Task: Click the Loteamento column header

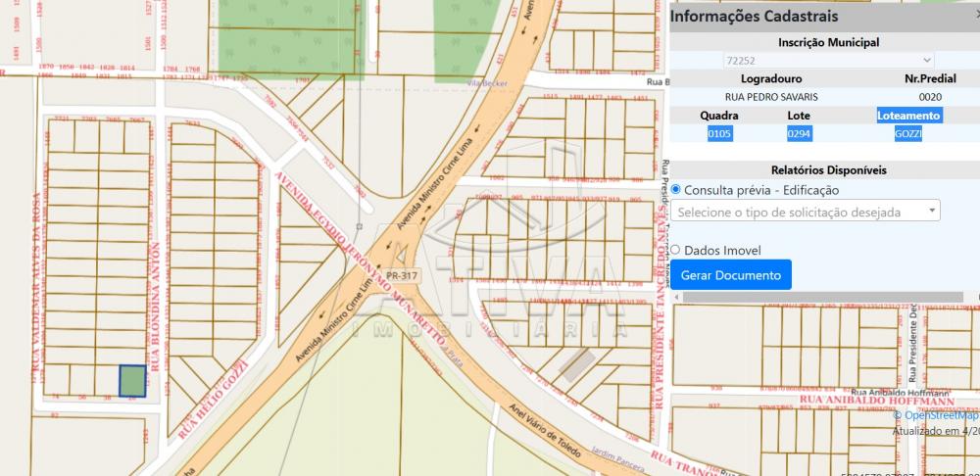Action: click(908, 116)
